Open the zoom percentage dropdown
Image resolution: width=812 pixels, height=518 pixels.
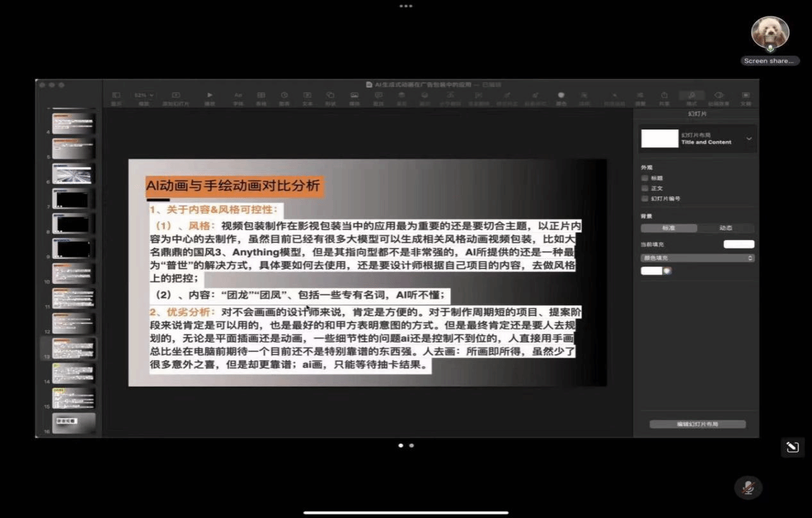point(144,95)
